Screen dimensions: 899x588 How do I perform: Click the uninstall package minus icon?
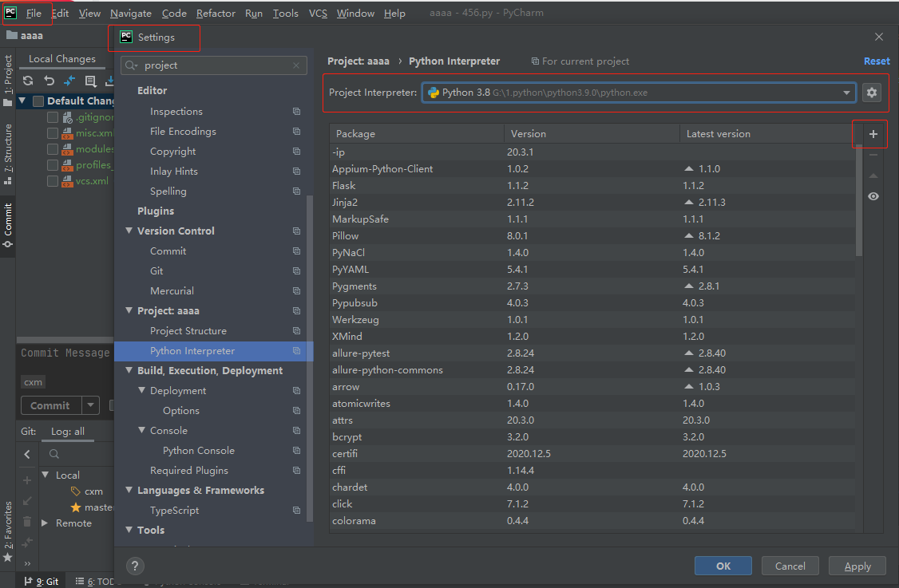(x=873, y=155)
